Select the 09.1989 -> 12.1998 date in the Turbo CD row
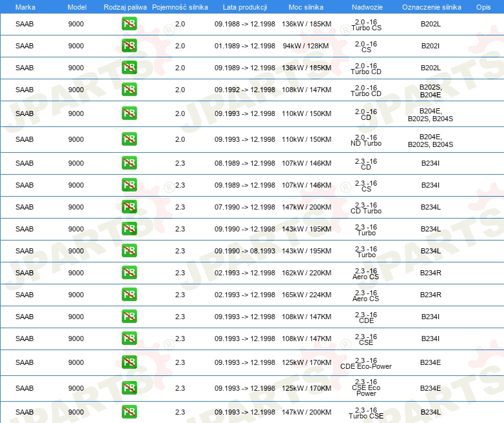Image resolution: width=504 pixels, height=423 pixels. (245, 68)
